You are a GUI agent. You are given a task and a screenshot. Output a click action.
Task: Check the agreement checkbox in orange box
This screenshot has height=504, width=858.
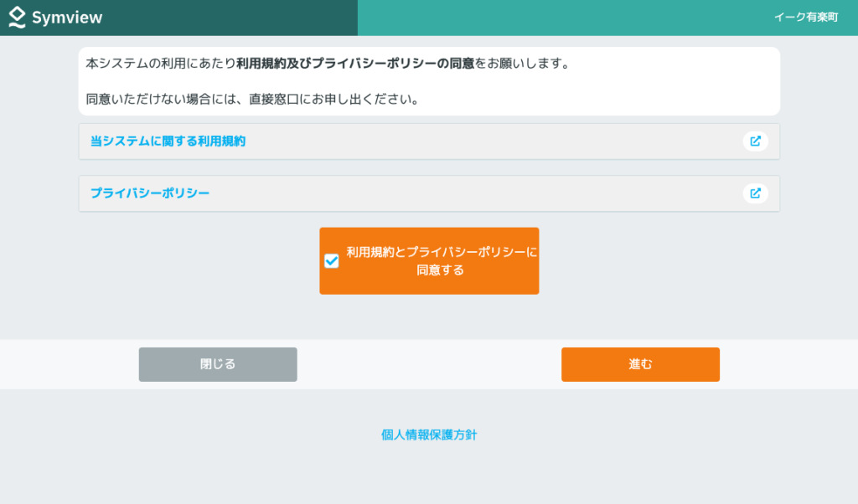click(x=332, y=261)
